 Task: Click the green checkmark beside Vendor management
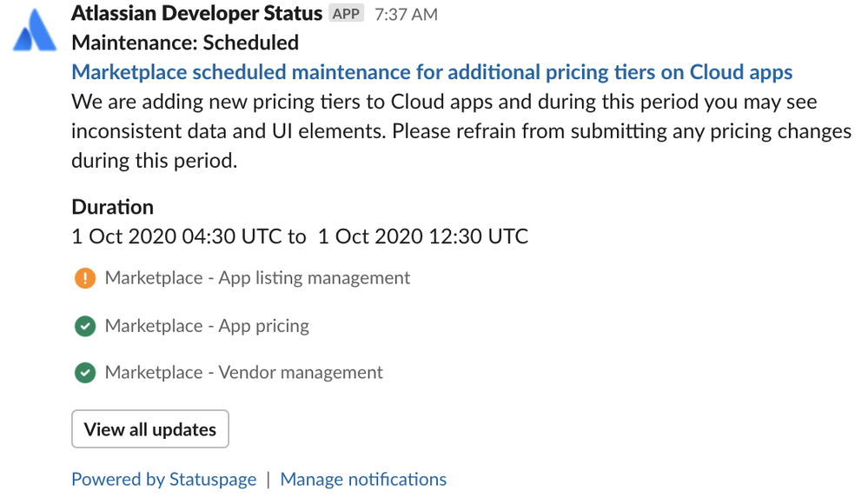[84, 373]
